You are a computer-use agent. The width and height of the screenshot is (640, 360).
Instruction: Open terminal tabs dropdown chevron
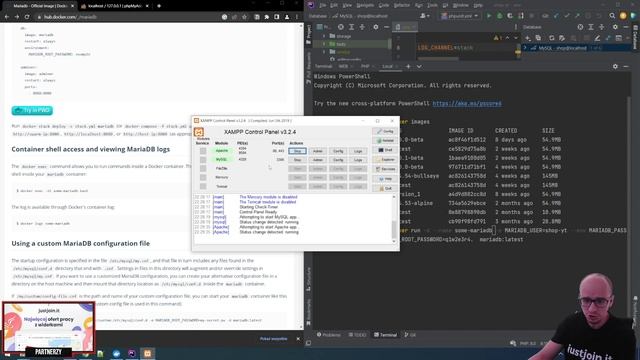419,66
